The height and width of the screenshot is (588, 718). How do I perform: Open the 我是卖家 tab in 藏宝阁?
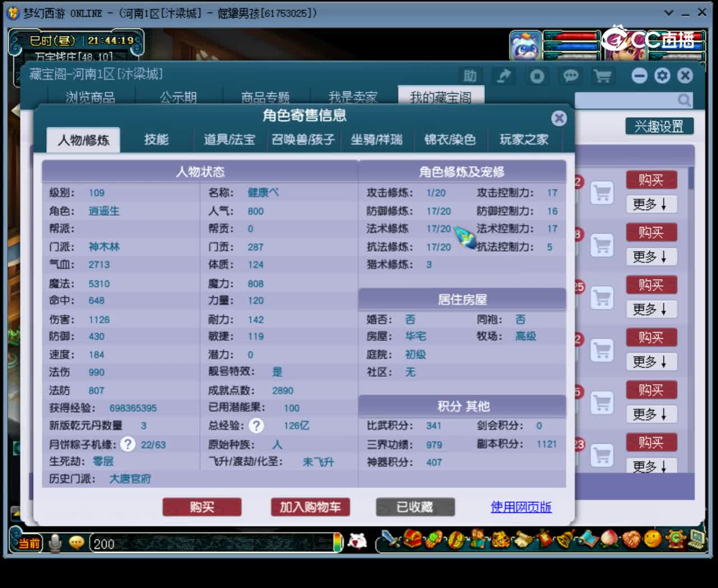(x=353, y=97)
